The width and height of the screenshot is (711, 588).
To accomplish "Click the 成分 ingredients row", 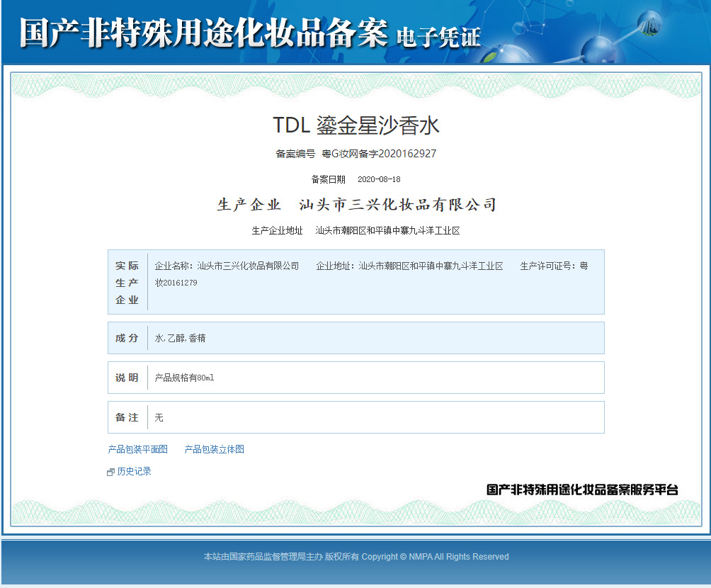I will tap(127, 338).
